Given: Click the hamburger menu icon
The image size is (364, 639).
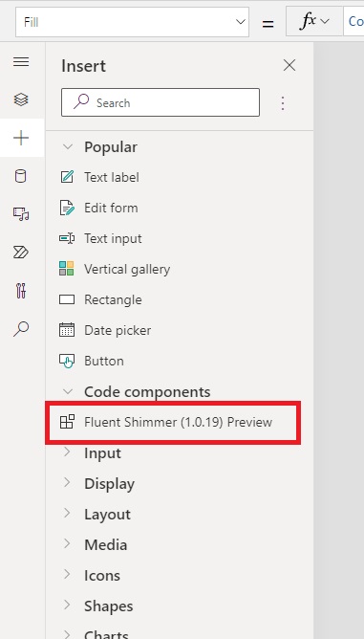Looking at the screenshot, I should tap(21, 61).
